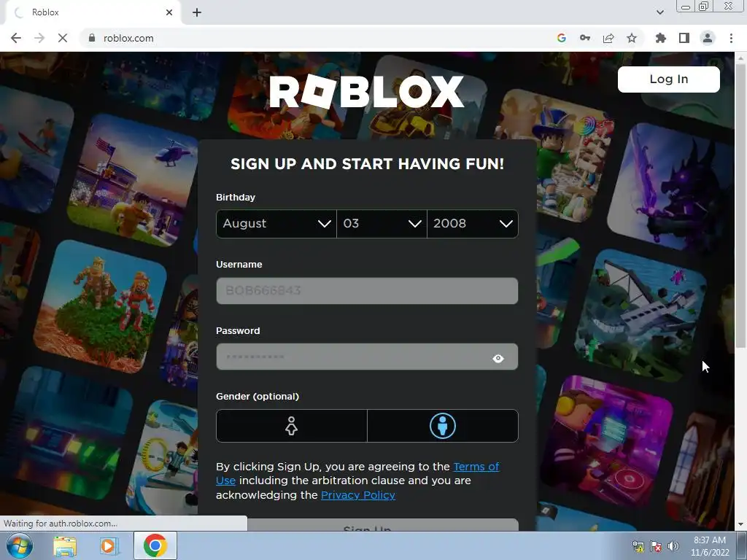Click the headphones DJ room thumbnail
The width and height of the screenshot is (747, 560).
click(x=608, y=442)
